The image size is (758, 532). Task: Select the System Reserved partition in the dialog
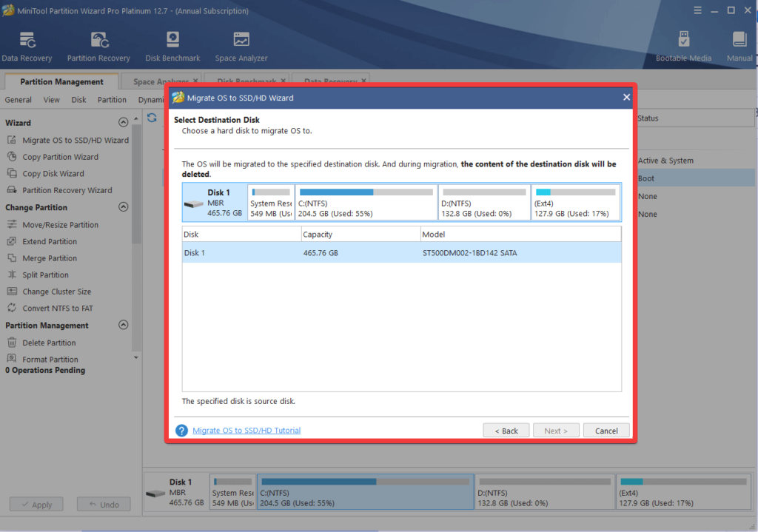click(271, 202)
